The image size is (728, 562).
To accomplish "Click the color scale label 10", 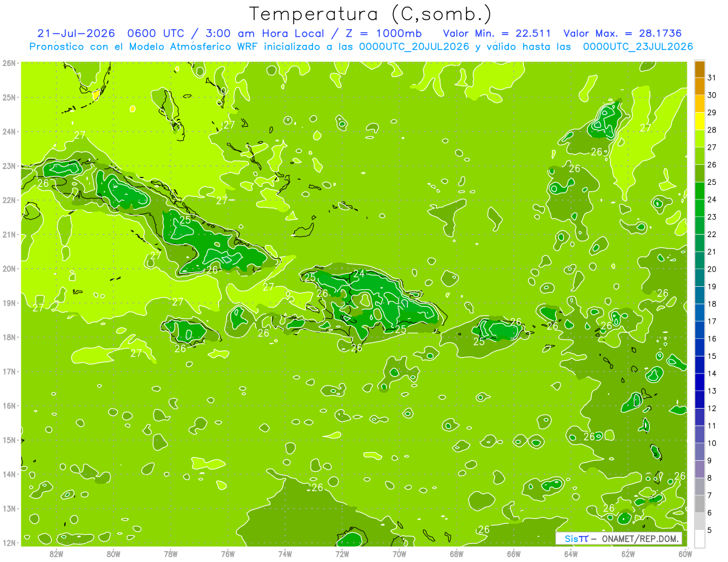I will 712,443.
